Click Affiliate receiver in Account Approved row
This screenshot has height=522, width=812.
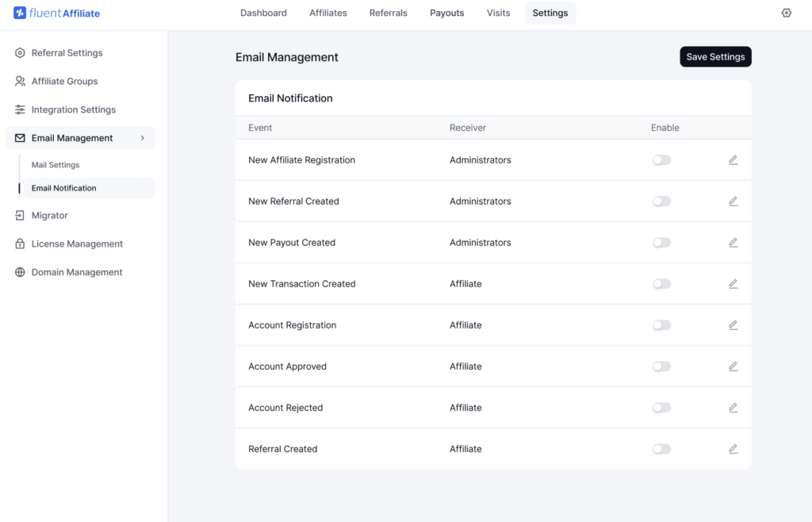465,367
